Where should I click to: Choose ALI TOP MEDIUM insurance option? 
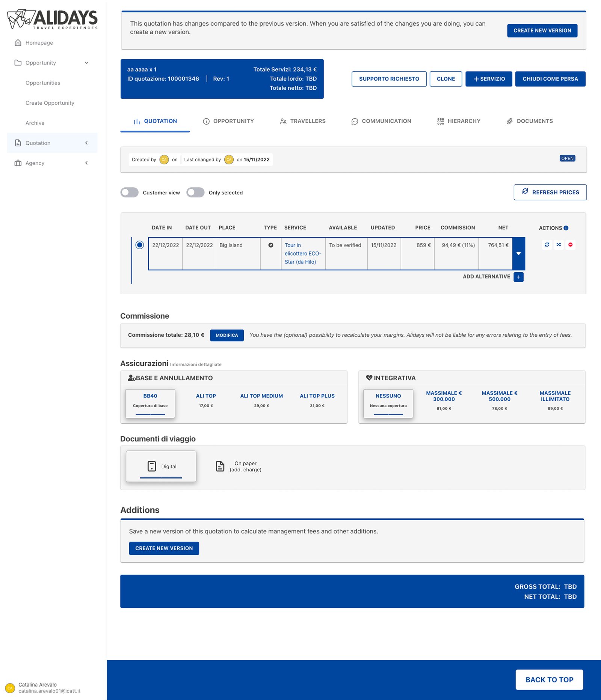261,400
